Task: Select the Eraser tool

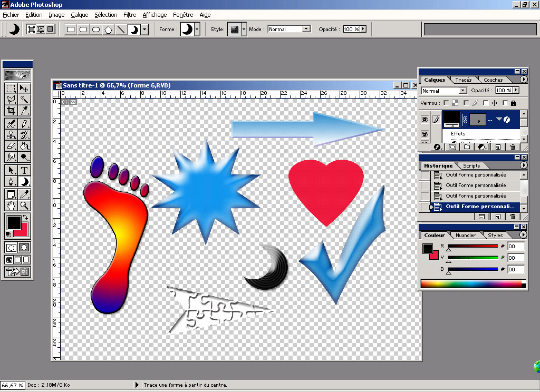Action: coord(11,146)
